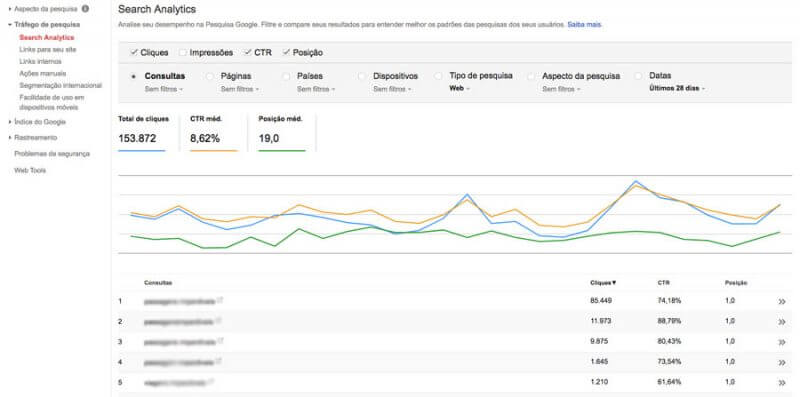Image resolution: width=800 pixels, height=397 pixels.
Task: Click the Consultas column header in table
Action: pos(158,283)
